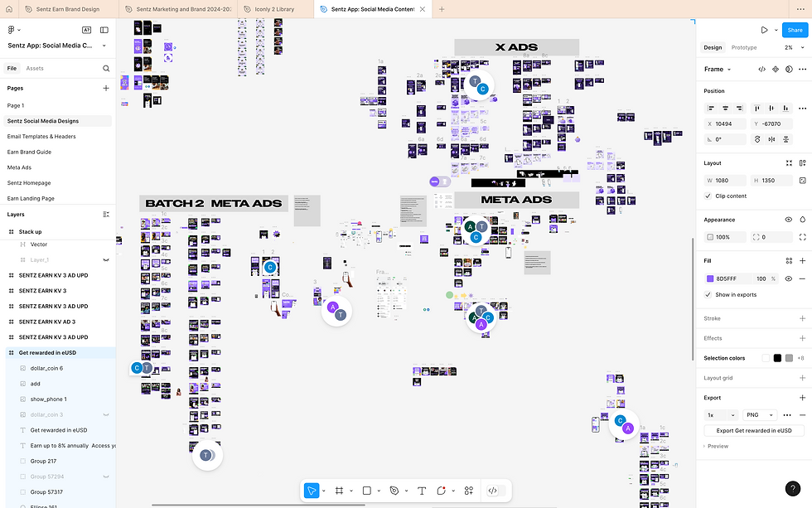The width and height of the screenshot is (812, 508).
Task: Select the Comment tool
Action: 441,491
